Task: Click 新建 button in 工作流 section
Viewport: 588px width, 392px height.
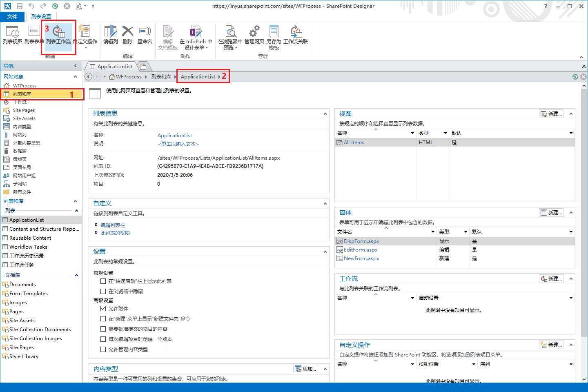Action: click(552, 279)
